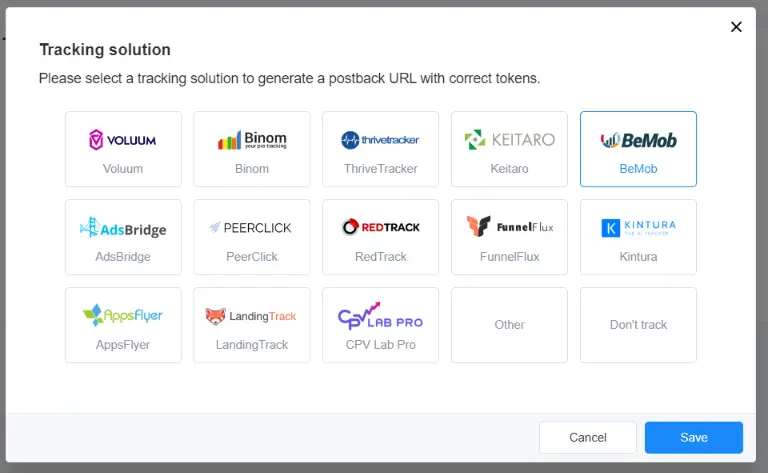Pick the RedTrack logo

[x=380, y=227]
